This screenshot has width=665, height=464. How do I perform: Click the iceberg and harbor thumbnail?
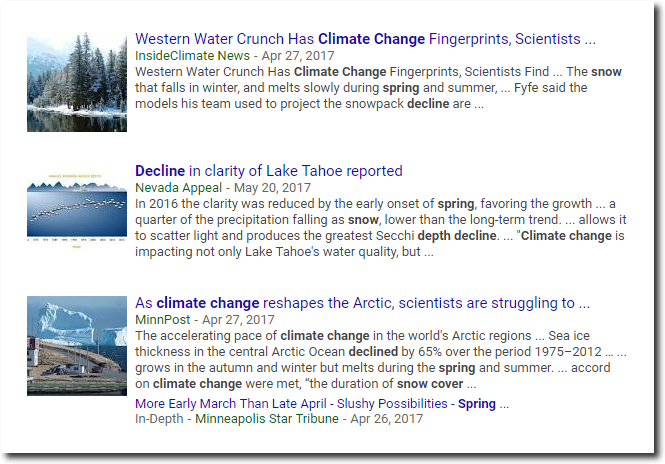coord(77,346)
